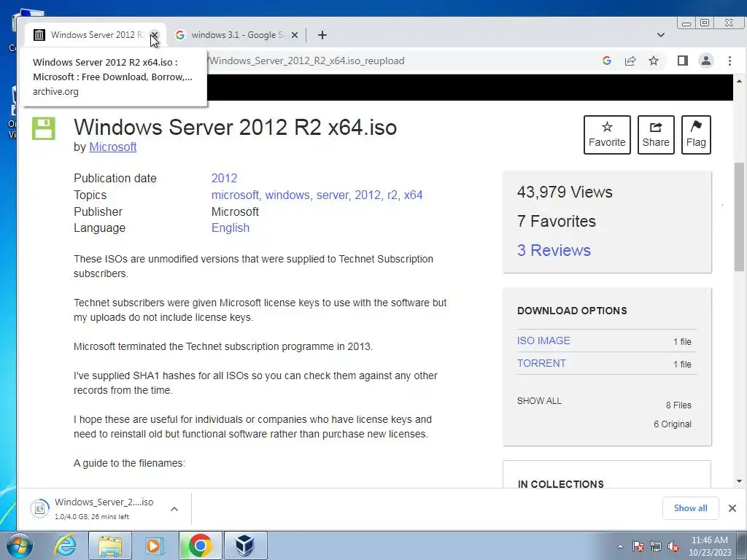Click the 43,979 Views text
Screen dimensions: 747x560
(x=565, y=192)
